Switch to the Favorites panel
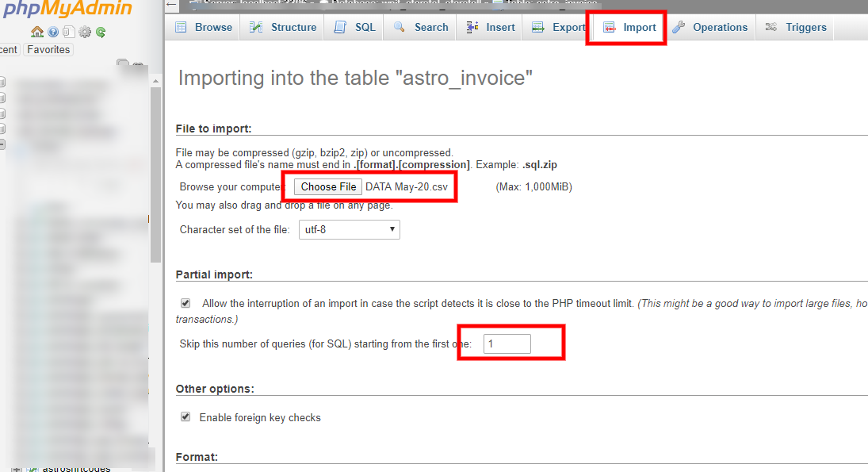The height and width of the screenshot is (472, 868). [48, 49]
